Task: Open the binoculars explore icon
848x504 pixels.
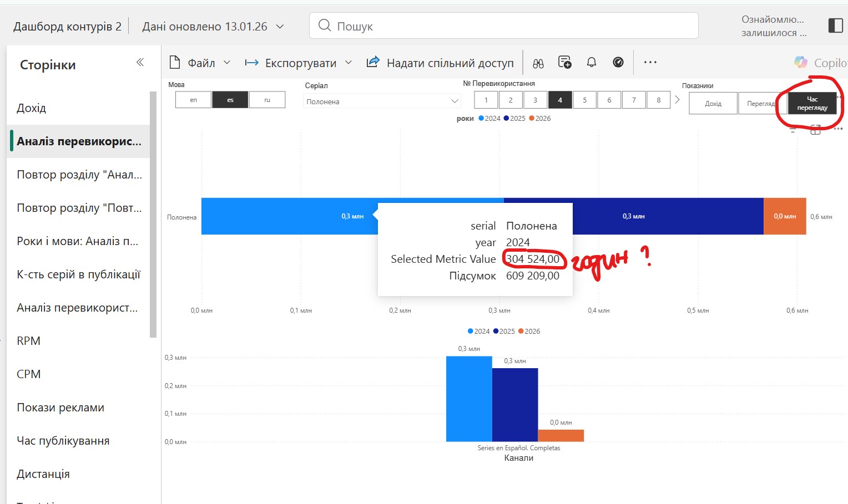Action: tap(538, 63)
